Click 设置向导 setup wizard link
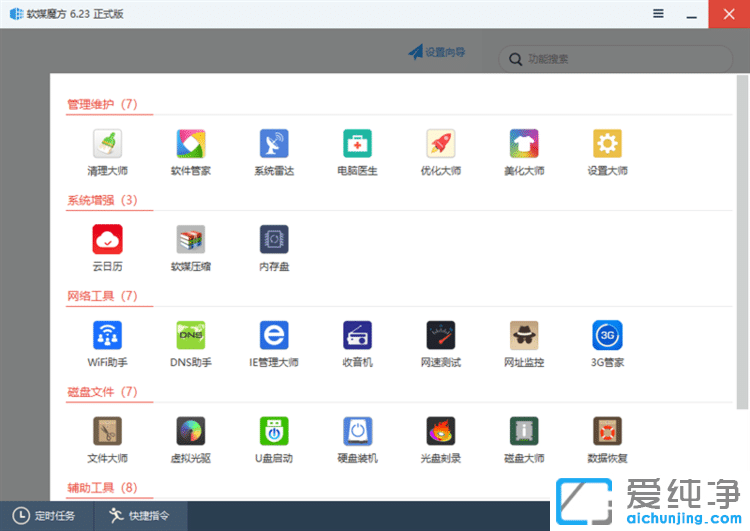The image size is (750, 531). pyautogui.click(x=436, y=52)
